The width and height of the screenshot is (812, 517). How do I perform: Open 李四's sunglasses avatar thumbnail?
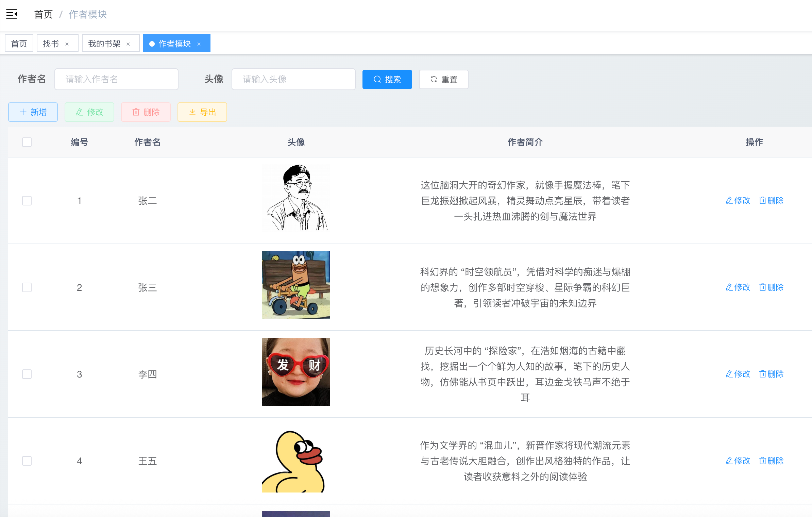coord(296,371)
